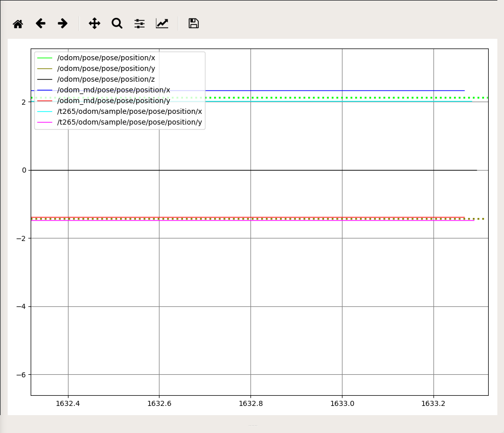The width and height of the screenshot is (504, 433).
Task: Click the green line sample for /odom position/x
Action: (44, 58)
